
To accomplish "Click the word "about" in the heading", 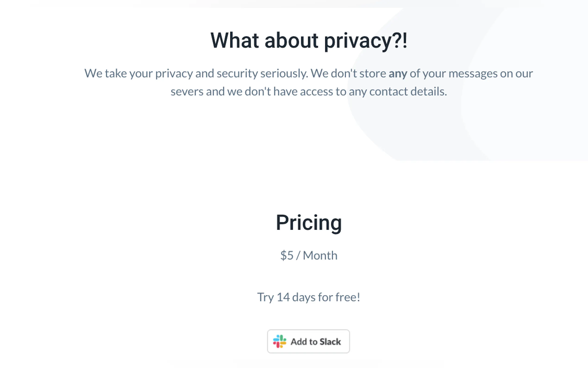I will [x=291, y=41].
